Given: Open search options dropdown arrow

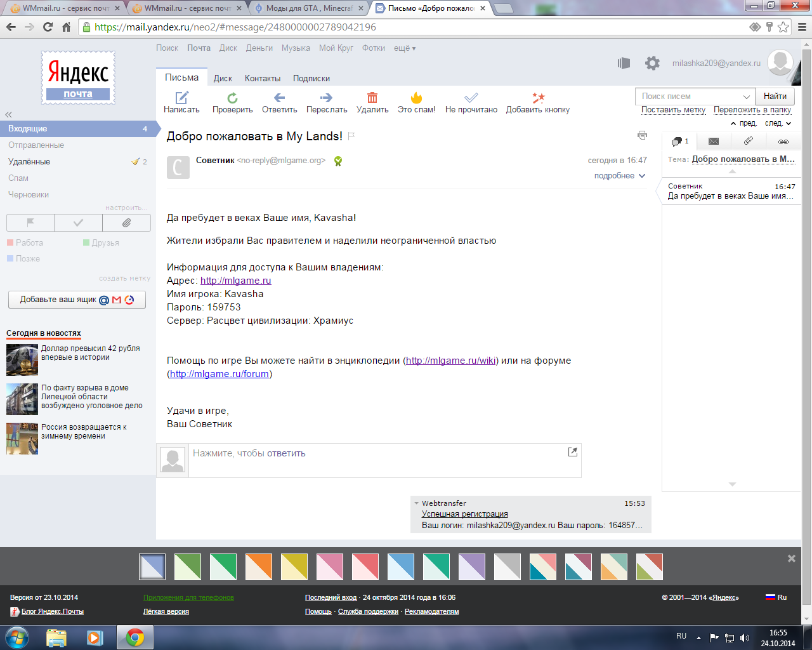Looking at the screenshot, I should coord(747,96).
